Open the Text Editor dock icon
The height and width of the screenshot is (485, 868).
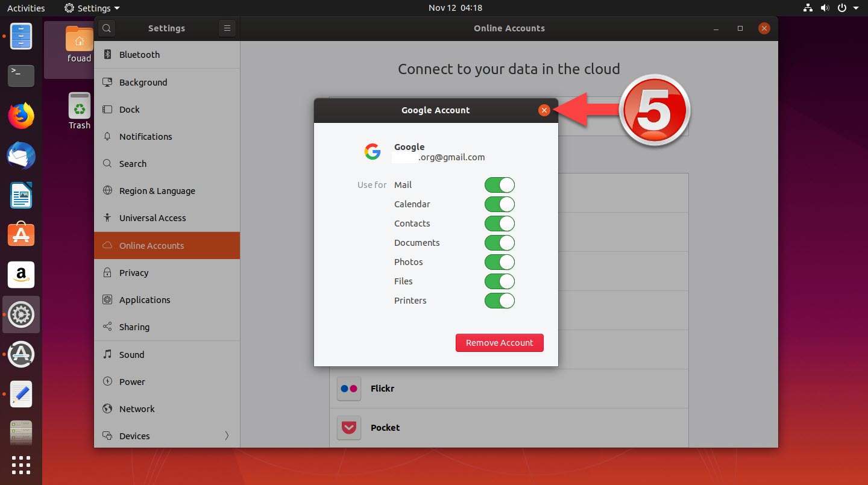[x=21, y=394]
